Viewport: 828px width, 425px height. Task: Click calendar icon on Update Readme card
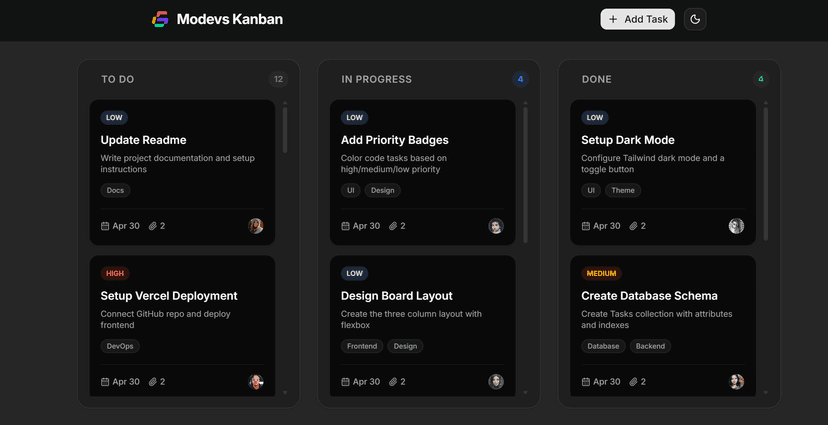(x=105, y=226)
